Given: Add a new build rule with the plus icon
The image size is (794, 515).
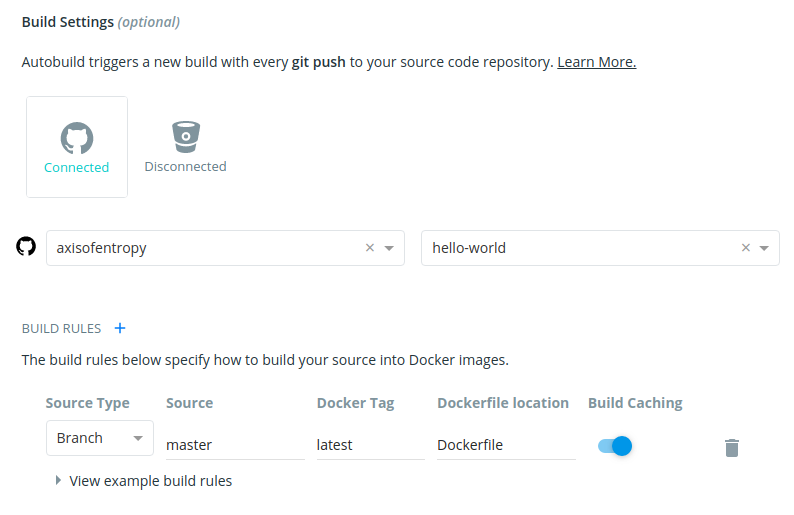Looking at the screenshot, I should coord(120,328).
